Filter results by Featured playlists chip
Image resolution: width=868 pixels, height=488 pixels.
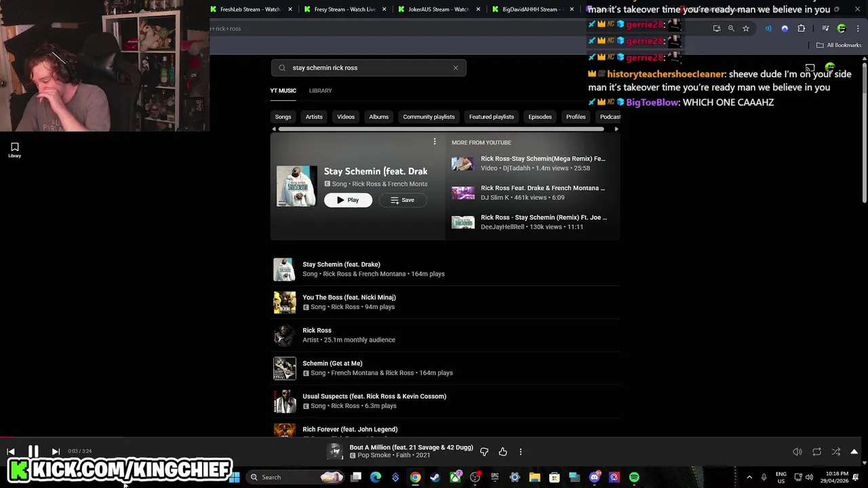[492, 117]
